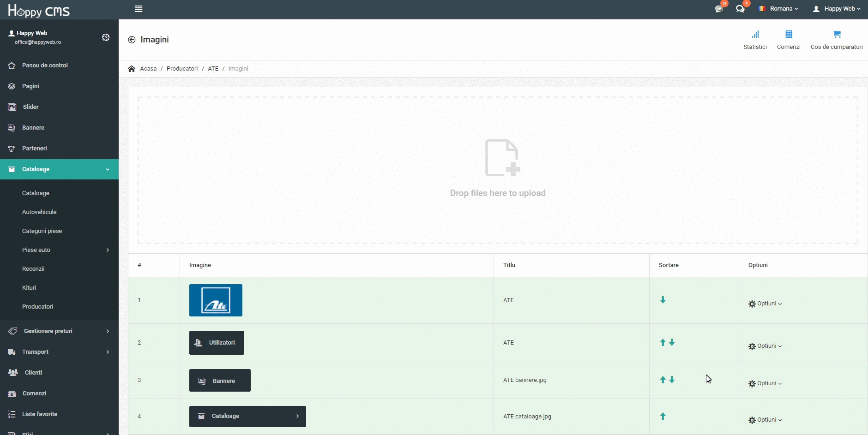Click the ATE bannere.jpg title cell
The image size is (868, 435).
click(x=572, y=380)
